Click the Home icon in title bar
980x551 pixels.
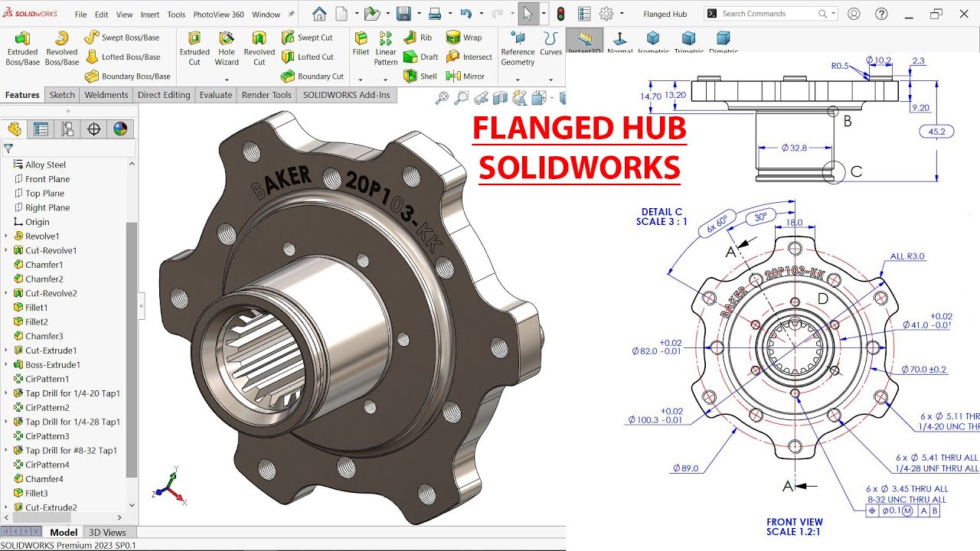[319, 14]
